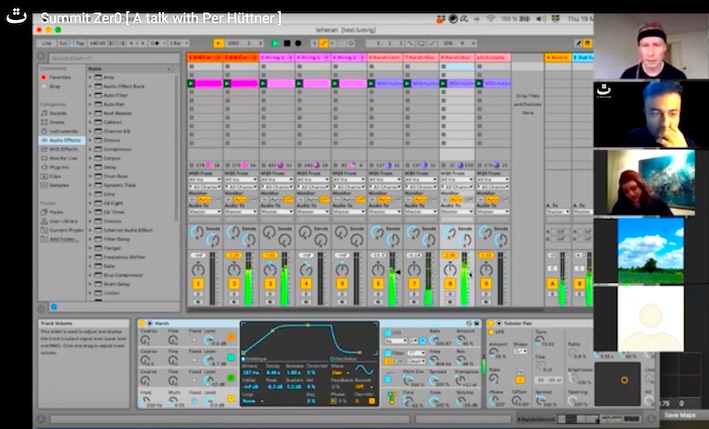
Task: Click the round Record button in transport
Action: pyautogui.click(x=298, y=43)
